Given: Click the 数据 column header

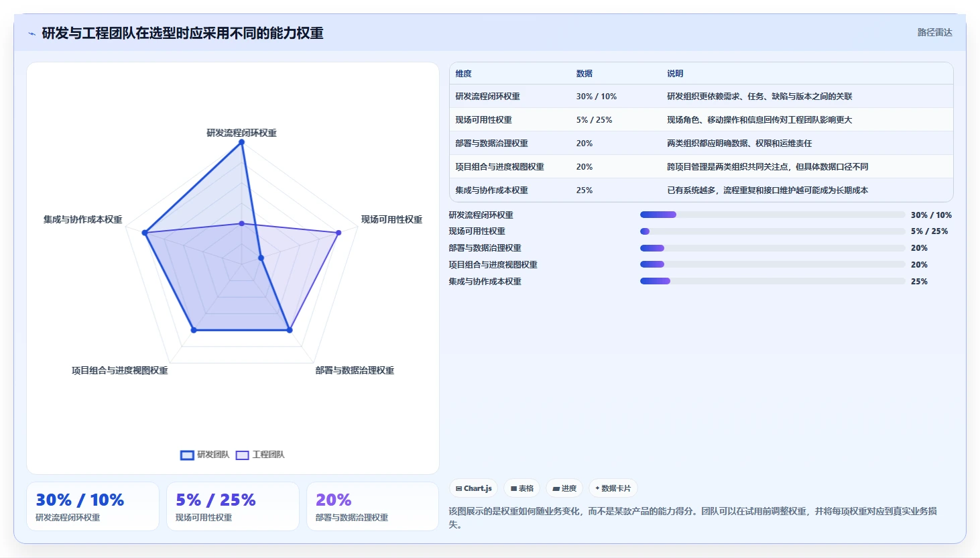Looking at the screenshot, I should coord(585,74).
